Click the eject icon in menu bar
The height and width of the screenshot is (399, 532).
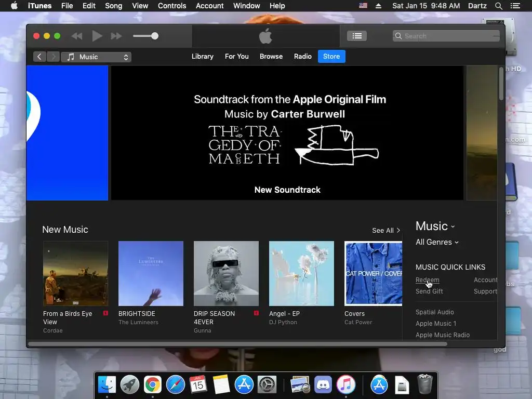(378, 6)
